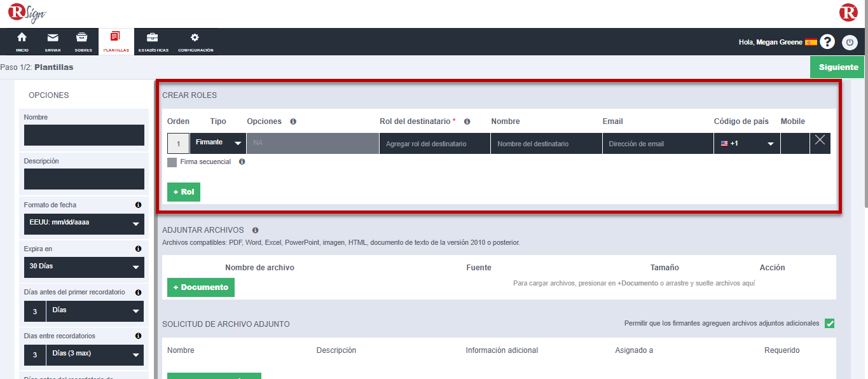Open the Expira en 30 Días dropdown
Screen dimensions: 868x379
coord(84,267)
